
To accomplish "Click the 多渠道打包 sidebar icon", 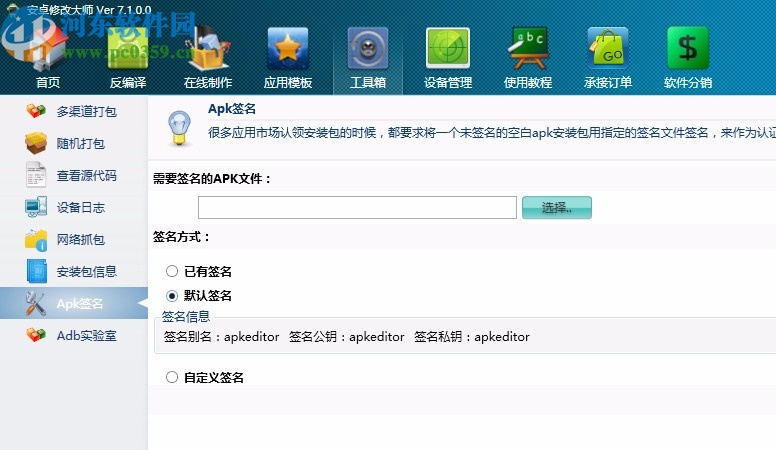I will click(x=36, y=111).
